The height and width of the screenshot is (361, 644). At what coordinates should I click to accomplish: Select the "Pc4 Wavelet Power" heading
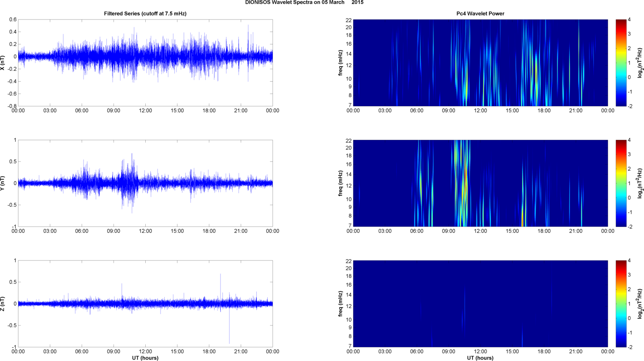coord(480,14)
